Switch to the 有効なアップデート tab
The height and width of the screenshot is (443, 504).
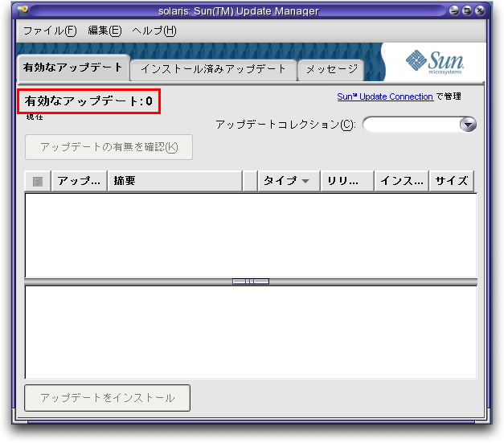pyautogui.click(x=73, y=68)
